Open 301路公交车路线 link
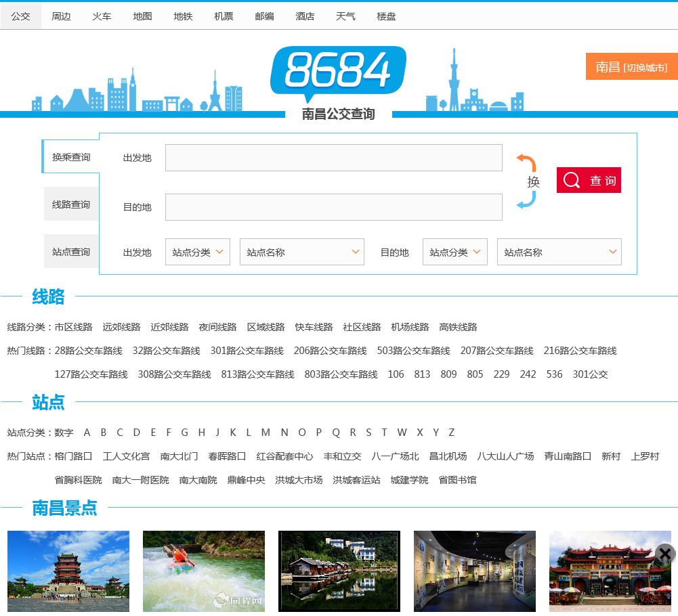 coord(247,351)
